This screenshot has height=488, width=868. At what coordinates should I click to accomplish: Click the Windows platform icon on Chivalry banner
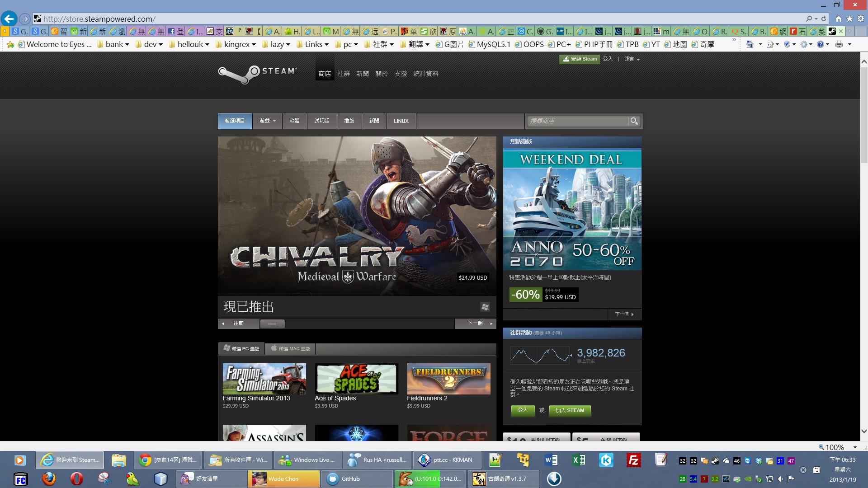coord(485,307)
